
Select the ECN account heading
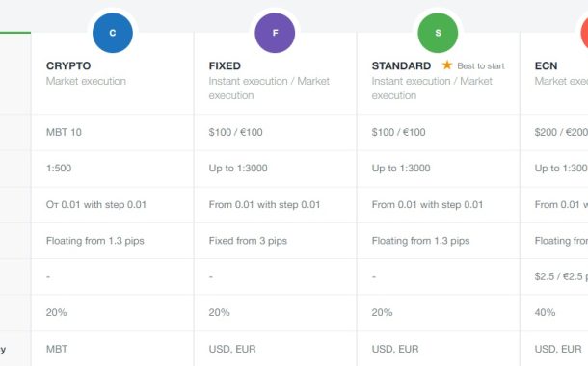(x=546, y=65)
